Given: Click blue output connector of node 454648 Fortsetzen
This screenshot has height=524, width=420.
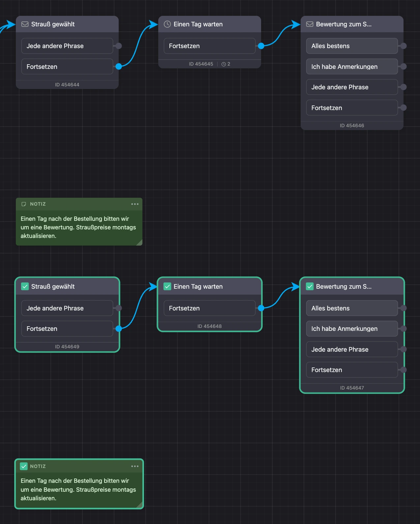Looking at the screenshot, I should coord(261,308).
